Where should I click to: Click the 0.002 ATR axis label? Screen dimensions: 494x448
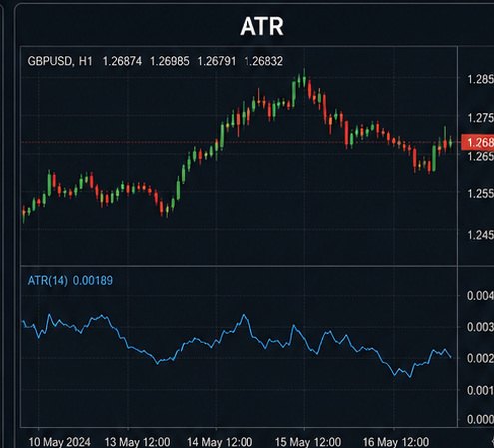click(x=480, y=358)
